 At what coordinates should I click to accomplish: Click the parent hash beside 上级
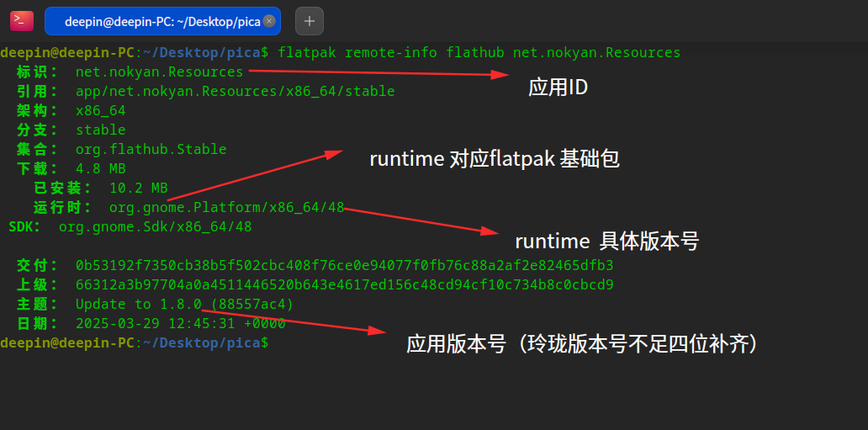[x=344, y=284]
